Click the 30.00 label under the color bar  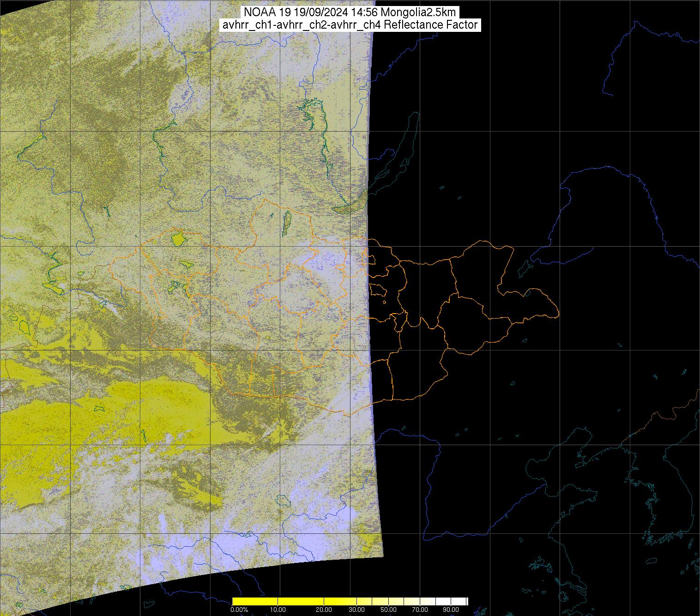coord(356,610)
